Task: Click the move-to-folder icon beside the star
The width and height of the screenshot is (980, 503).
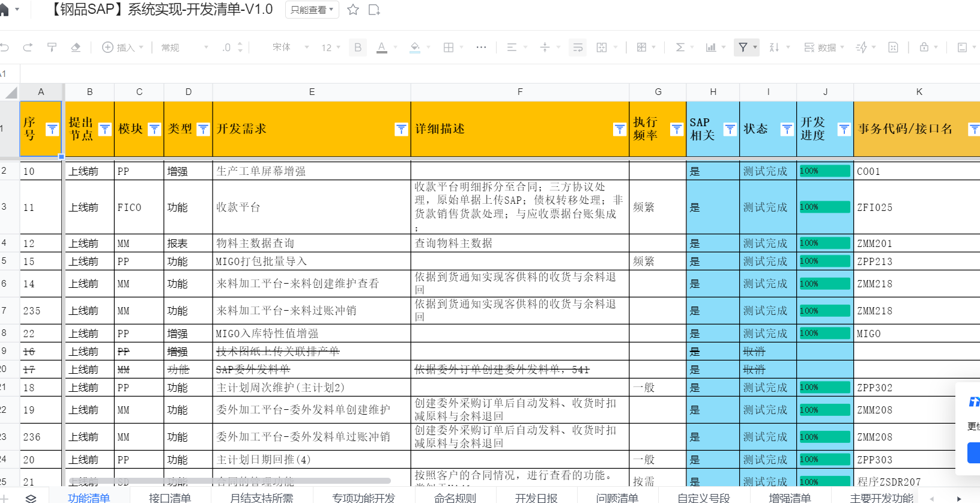Action: click(x=374, y=10)
